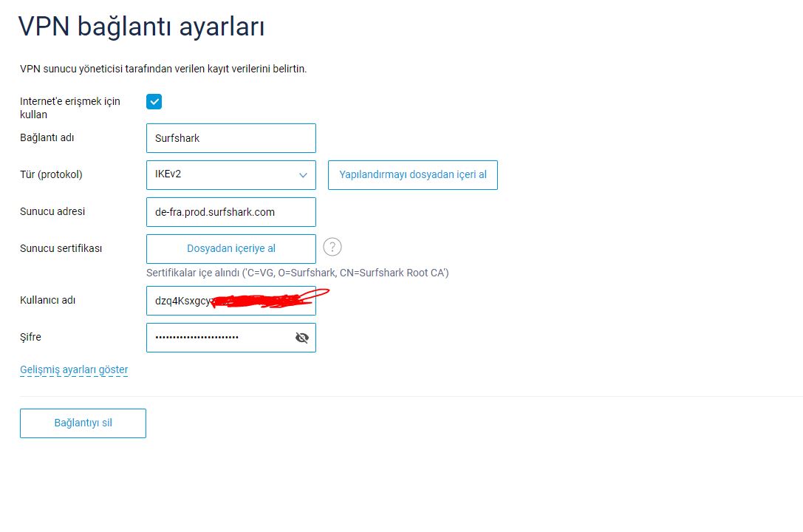The height and width of the screenshot is (532, 803).
Task: Click the Bağlantıyı sil button
Action: [x=83, y=423]
